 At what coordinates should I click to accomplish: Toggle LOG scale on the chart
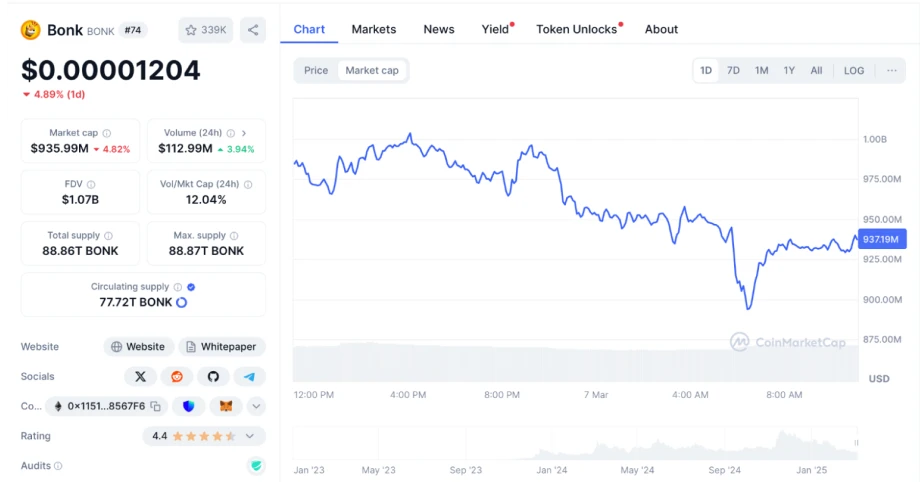pos(853,70)
